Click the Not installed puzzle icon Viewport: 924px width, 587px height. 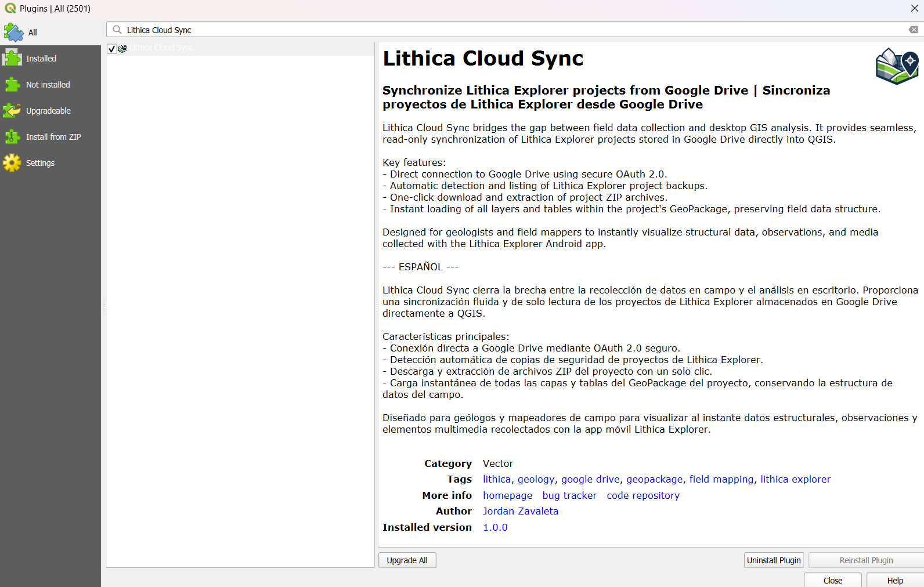pyautogui.click(x=12, y=85)
